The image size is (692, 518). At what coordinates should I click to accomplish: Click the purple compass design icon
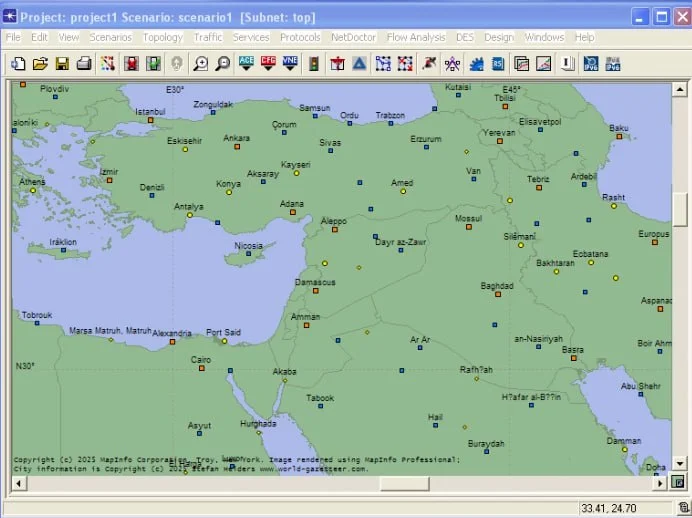coord(452,64)
